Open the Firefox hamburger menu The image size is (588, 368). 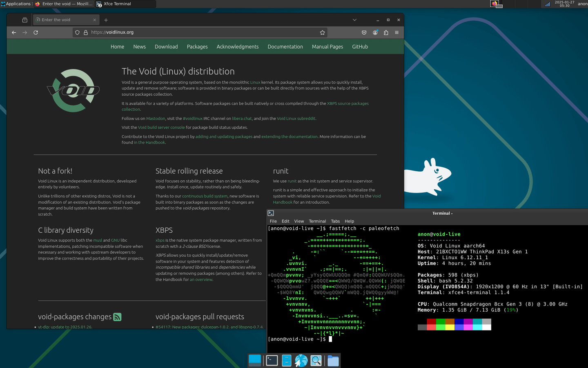coord(396,32)
